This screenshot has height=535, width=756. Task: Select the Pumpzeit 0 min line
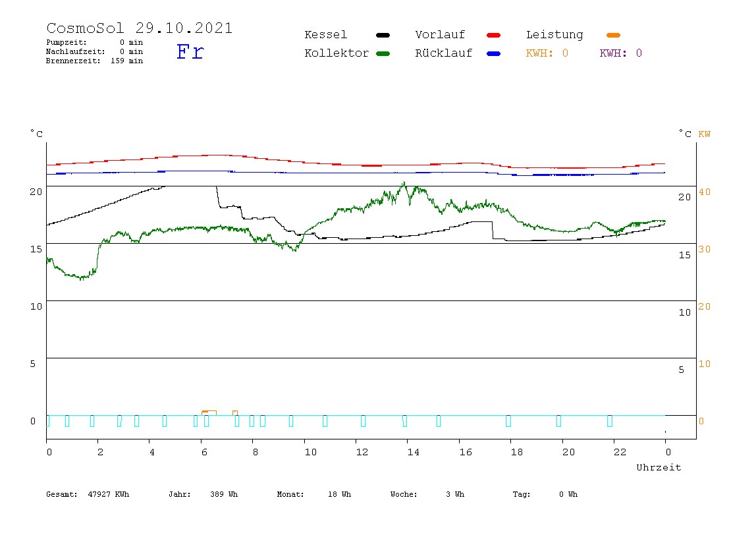click(95, 42)
